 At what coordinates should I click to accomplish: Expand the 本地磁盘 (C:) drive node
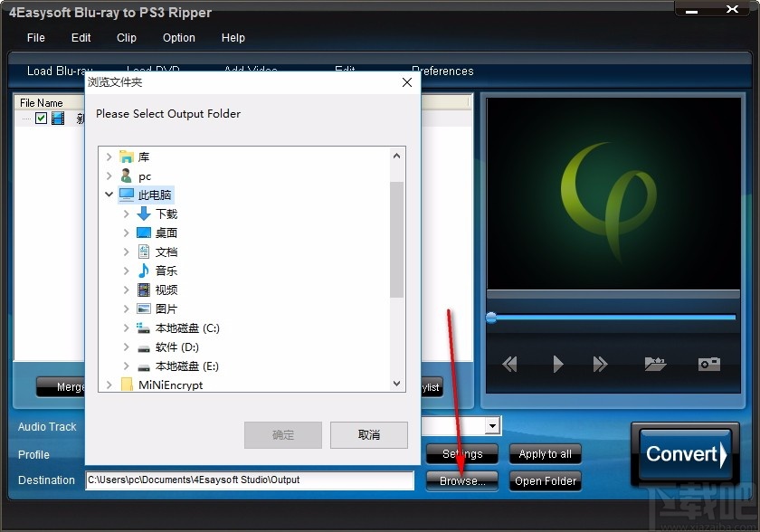point(128,328)
